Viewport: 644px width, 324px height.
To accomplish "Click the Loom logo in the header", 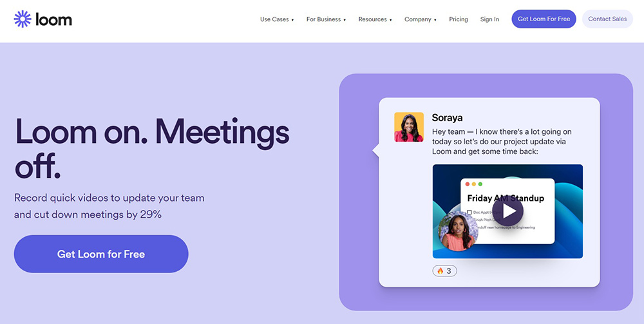I will (43, 19).
